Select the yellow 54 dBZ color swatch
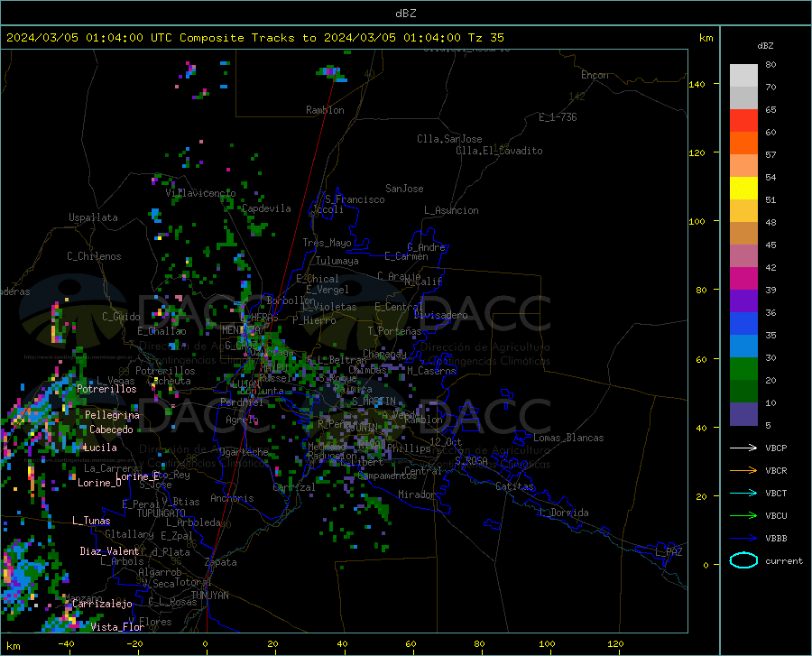The image size is (812, 656). point(743,189)
